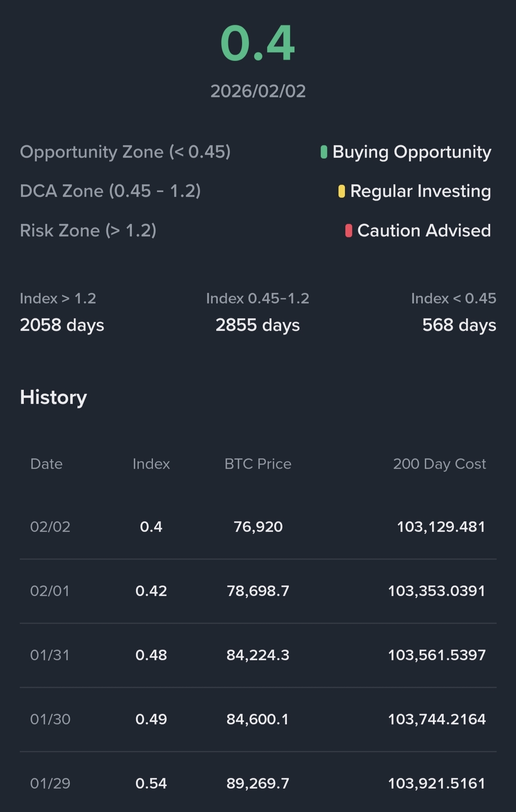Click the red Caution Advised indicator
The image size is (516, 812).
pos(349,231)
